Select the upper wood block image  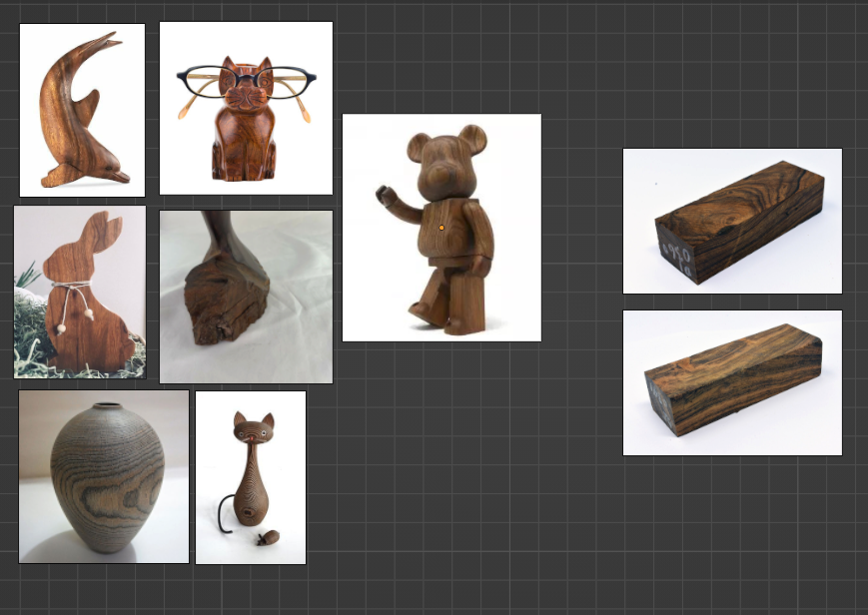732,221
